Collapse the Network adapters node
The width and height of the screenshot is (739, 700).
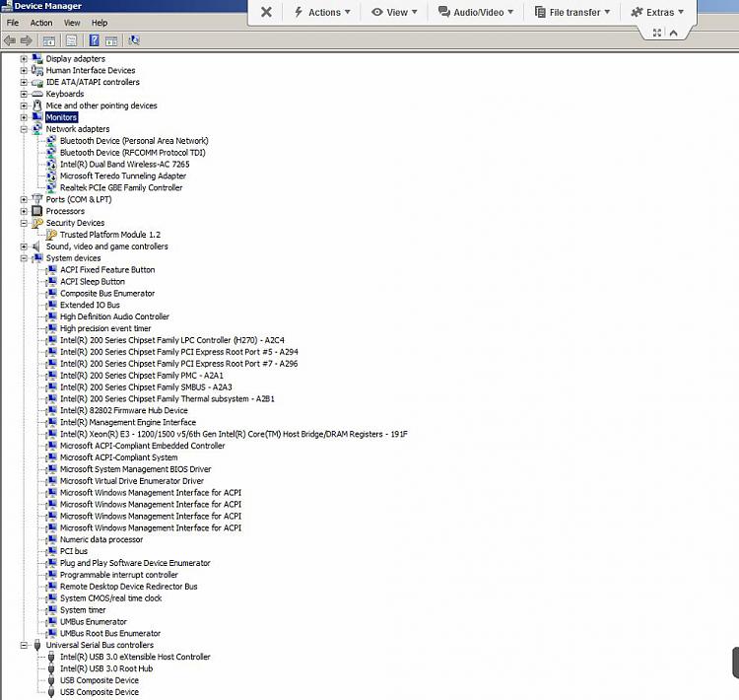[24, 129]
